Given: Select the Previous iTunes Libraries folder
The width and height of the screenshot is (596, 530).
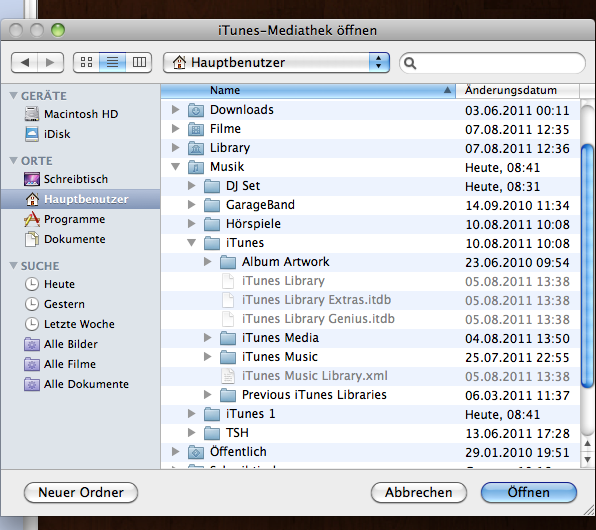Looking at the screenshot, I should pyautogui.click(x=370, y=395).
